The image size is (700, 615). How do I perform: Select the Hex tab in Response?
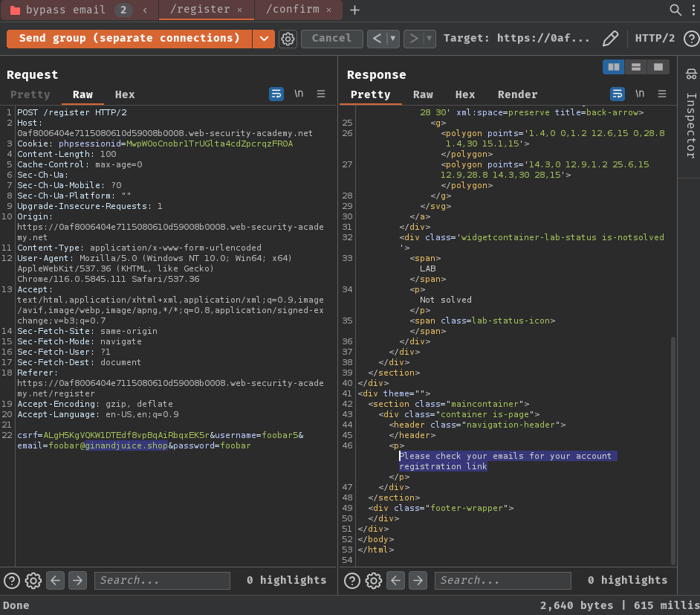click(464, 94)
